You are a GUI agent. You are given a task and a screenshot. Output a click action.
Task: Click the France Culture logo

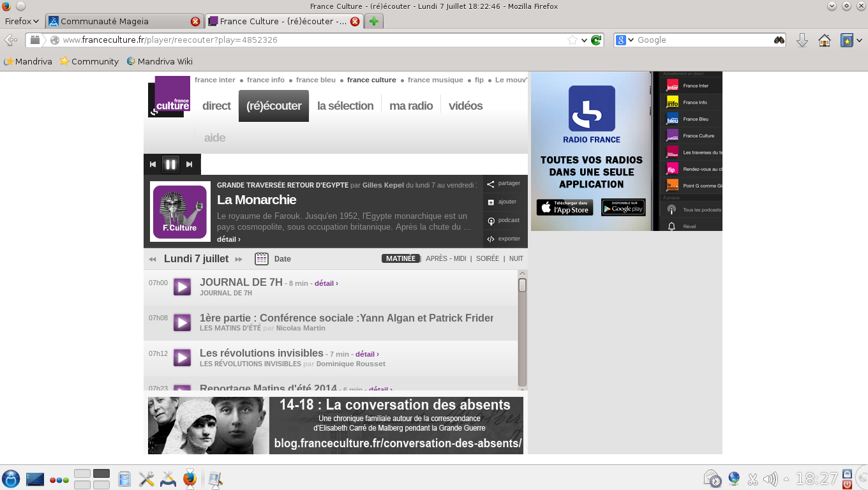(169, 96)
